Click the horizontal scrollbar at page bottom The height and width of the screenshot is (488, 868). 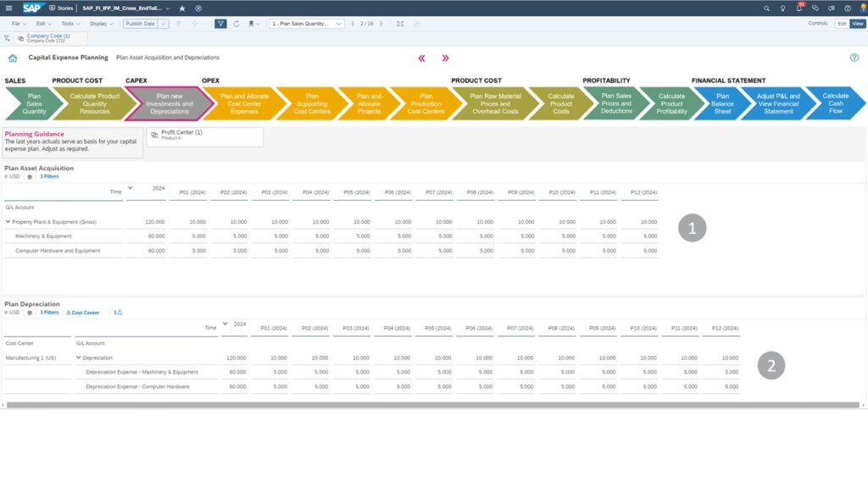coord(424,405)
